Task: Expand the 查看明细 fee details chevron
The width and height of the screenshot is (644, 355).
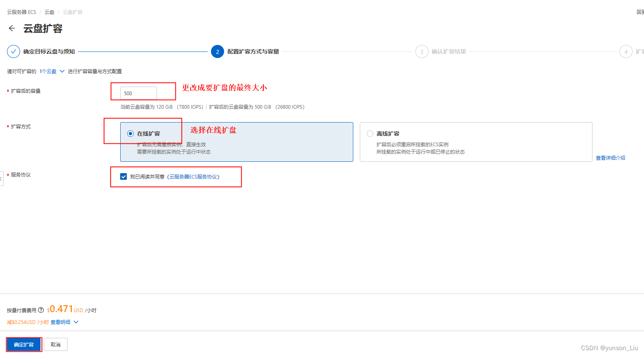Action: 76,322
